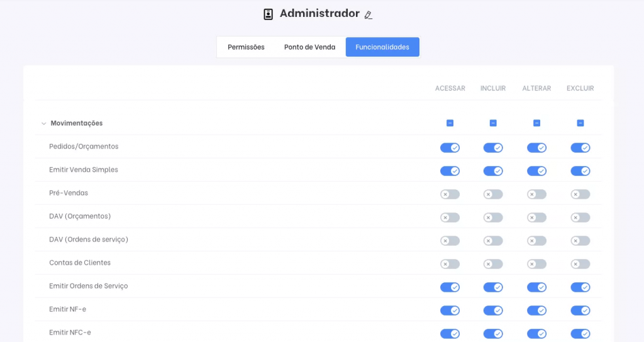Viewport: 644px width, 342px height.
Task: Enable Incluir for DAV (Orçamentos)
Action: (x=493, y=218)
